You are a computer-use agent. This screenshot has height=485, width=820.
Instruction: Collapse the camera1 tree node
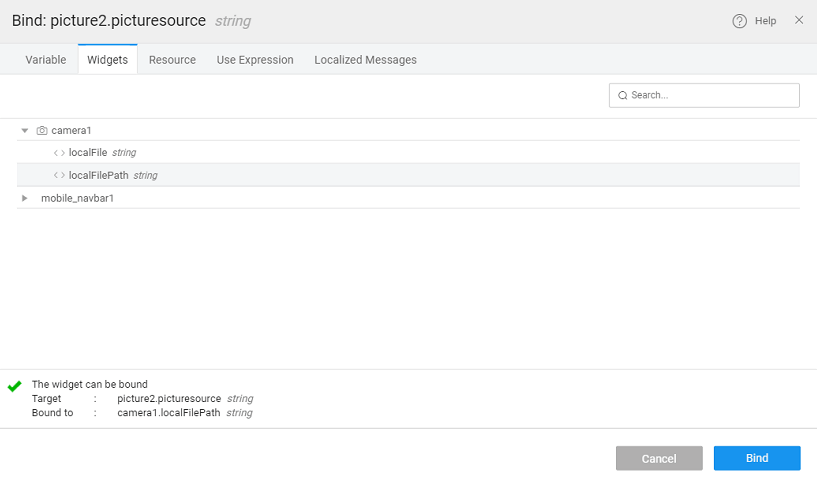[x=25, y=131]
